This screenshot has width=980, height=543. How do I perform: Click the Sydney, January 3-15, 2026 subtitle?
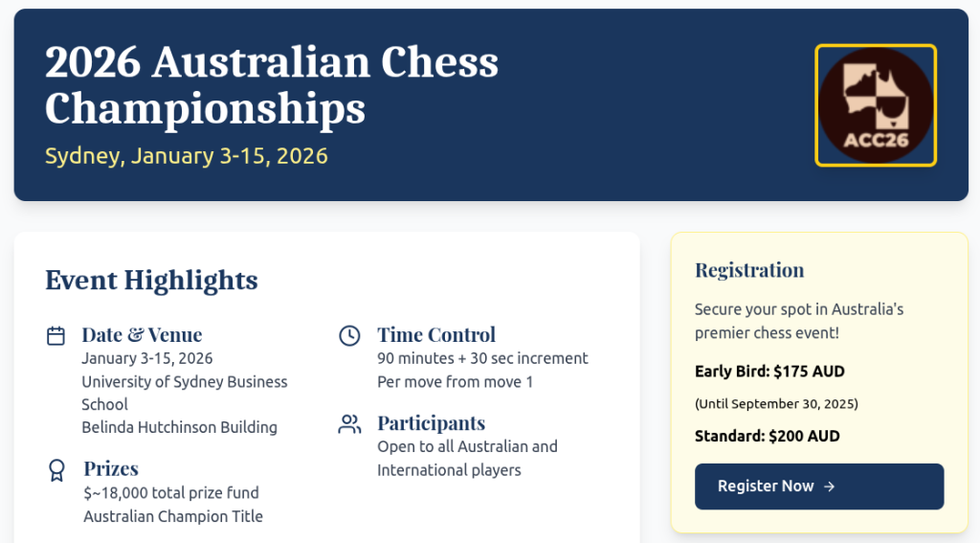pos(187,155)
